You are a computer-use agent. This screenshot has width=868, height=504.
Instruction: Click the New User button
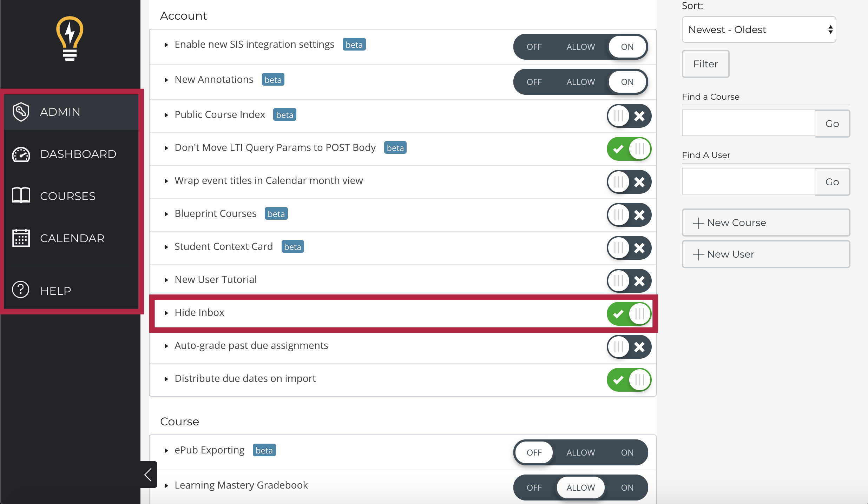pos(766,254)
